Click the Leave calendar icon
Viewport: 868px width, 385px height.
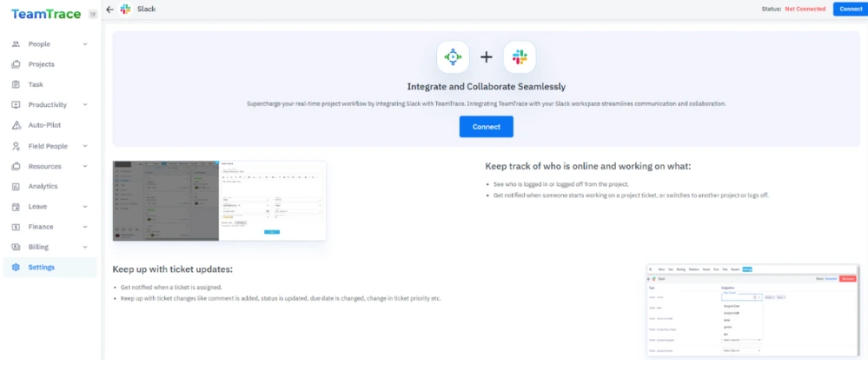click(16, 207)
